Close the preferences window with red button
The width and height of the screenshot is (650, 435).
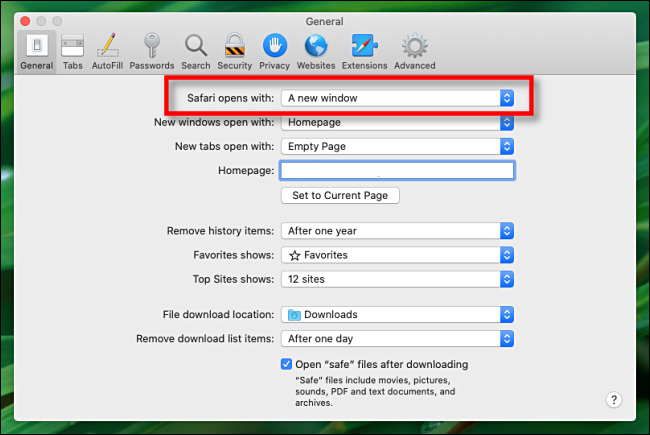point(27,19)
